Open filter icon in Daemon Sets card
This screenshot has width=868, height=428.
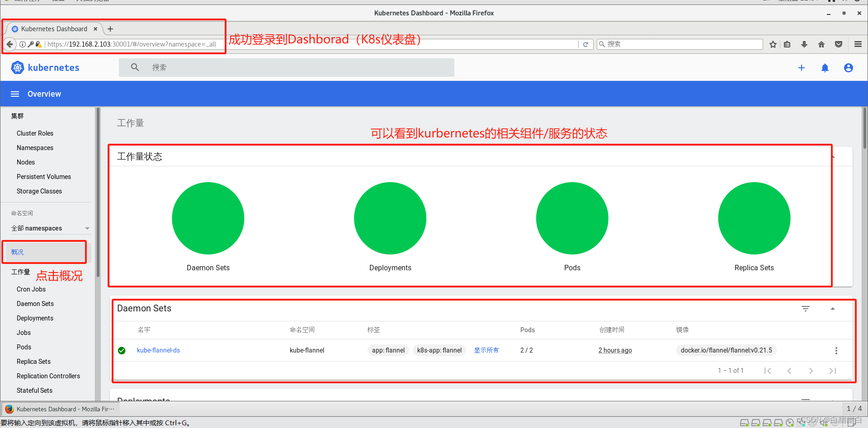click(x=806, y=309)
